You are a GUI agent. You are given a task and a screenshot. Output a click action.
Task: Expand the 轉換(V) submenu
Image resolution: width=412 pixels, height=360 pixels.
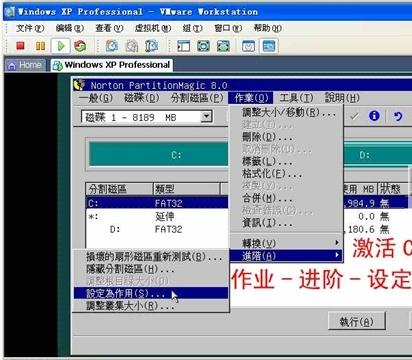tap(287, 243)
